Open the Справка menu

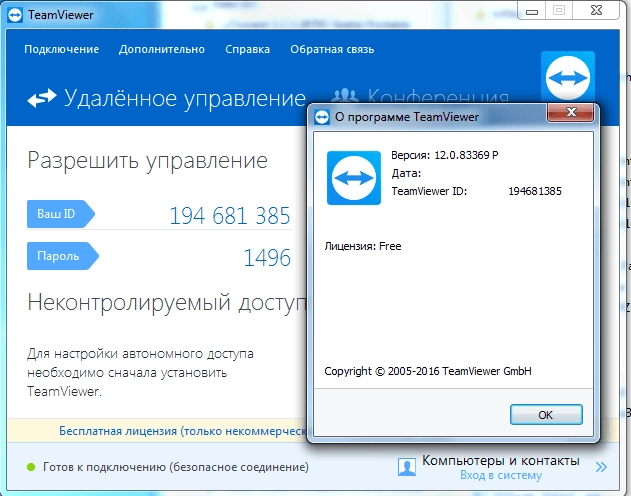247,49
